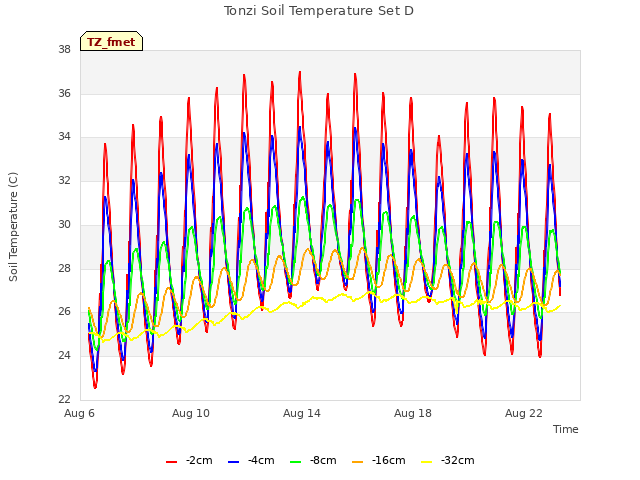Select the -4cm legend label
The width and height of the screenshot is (640, 480).
[x=261, y=460]
